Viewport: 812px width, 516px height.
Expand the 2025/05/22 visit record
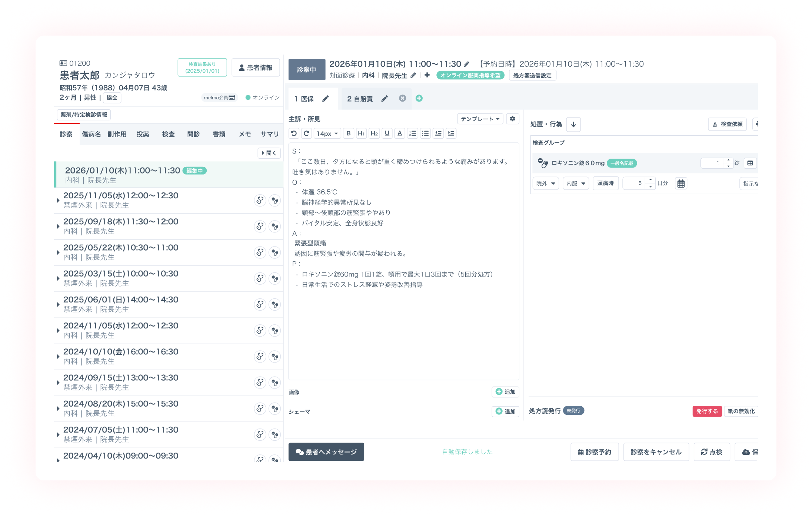click(x=58, y=252)
